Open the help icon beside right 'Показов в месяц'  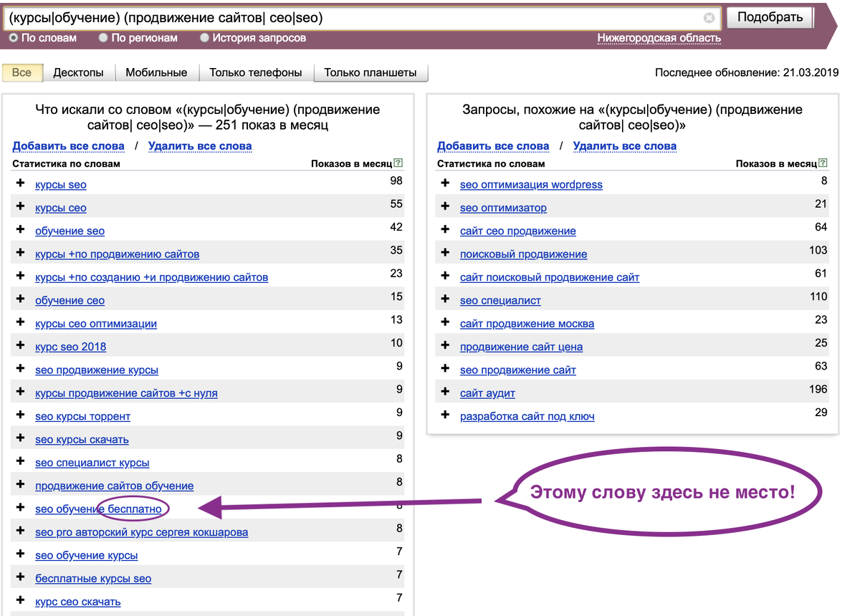point(823,163)
